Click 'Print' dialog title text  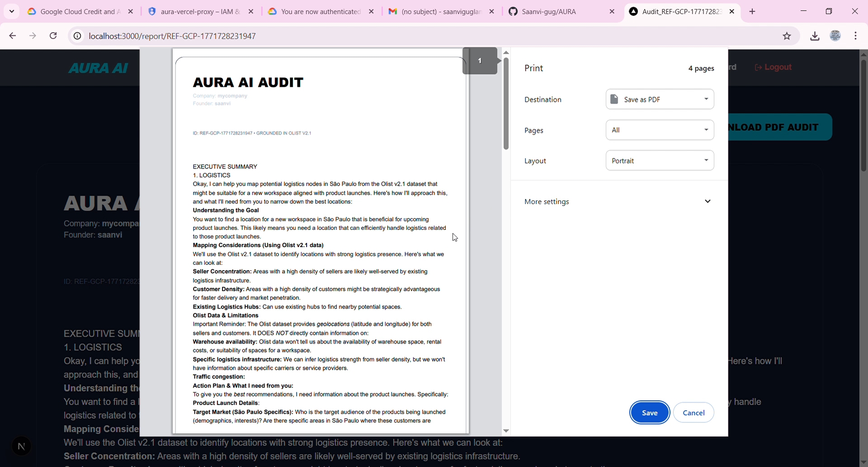(x=534, y=68)
